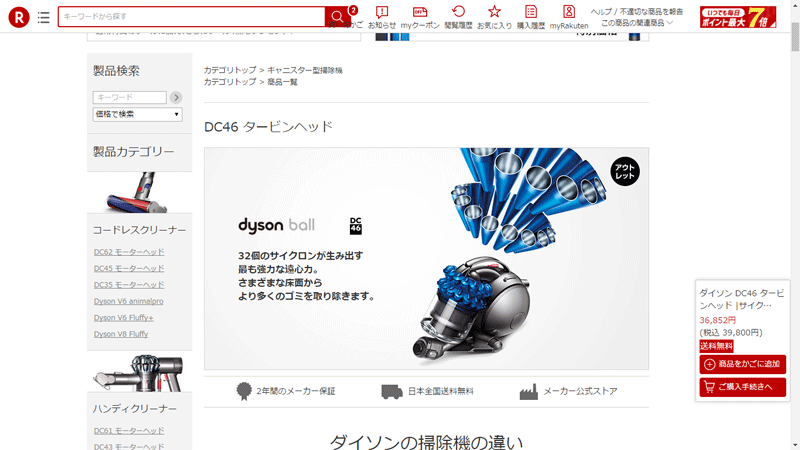Click the dyson ball logo
Screen dimensions: 800x450
click(x=277, y=225)
